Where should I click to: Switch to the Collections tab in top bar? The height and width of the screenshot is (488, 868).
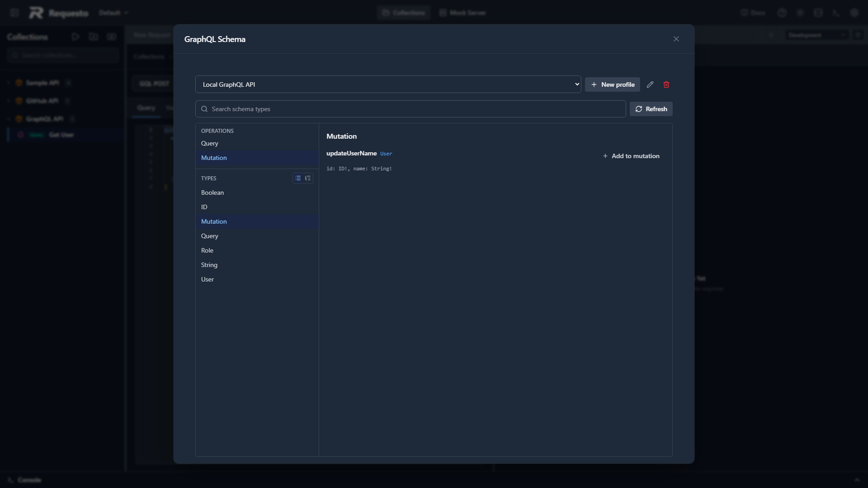tap(404, 13)
